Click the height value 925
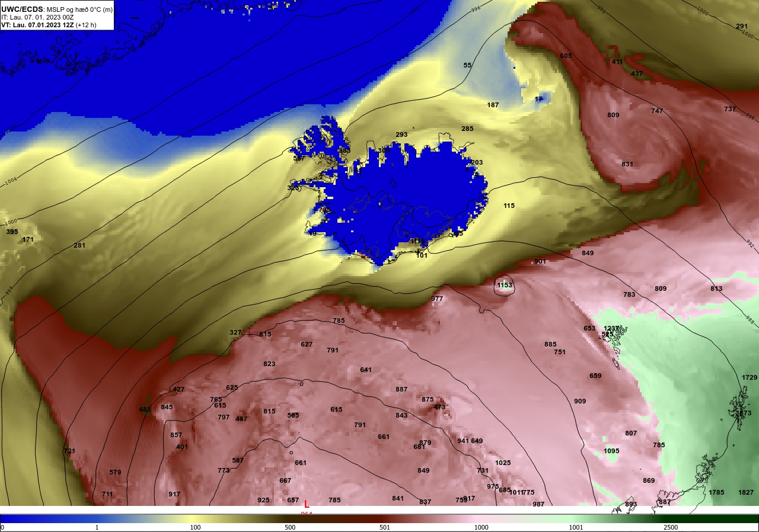 [x=263, y=500]
